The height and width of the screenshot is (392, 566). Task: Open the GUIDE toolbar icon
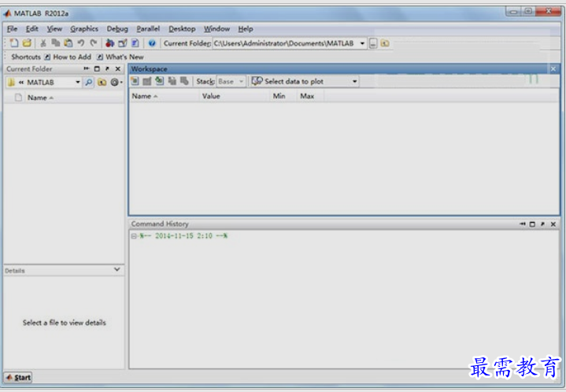[123, 43]
